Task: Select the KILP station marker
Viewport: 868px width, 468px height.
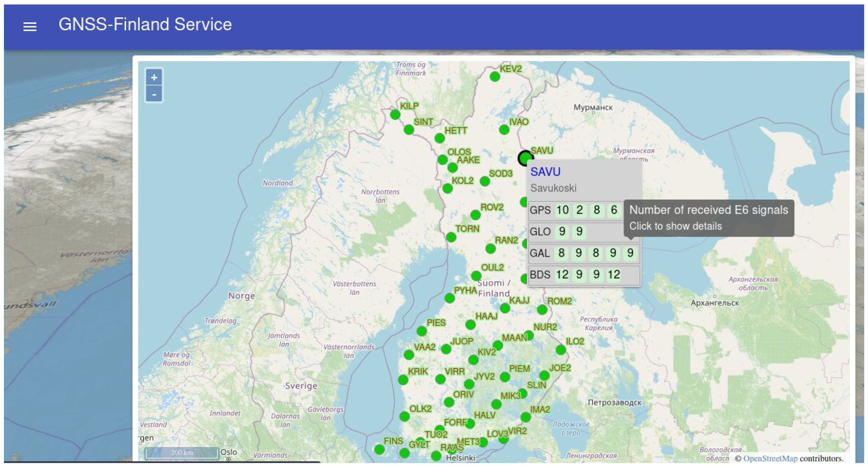Action: [395, 115]
